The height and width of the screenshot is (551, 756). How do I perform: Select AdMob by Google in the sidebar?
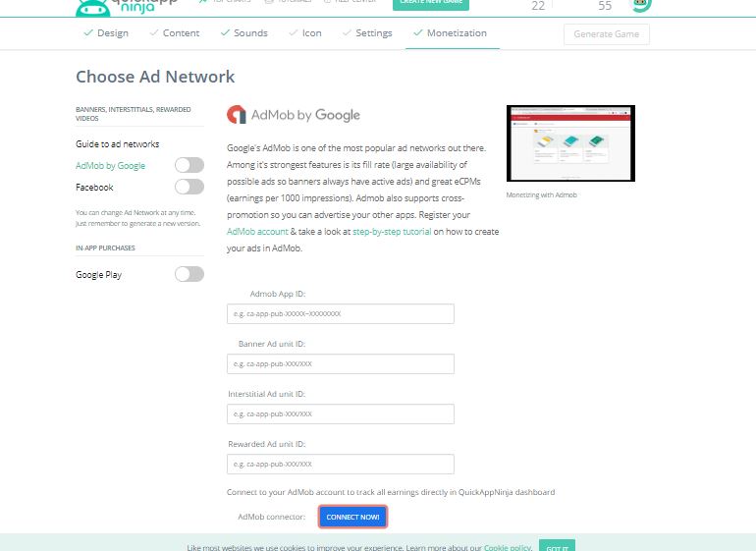click(x=110, y=165)
